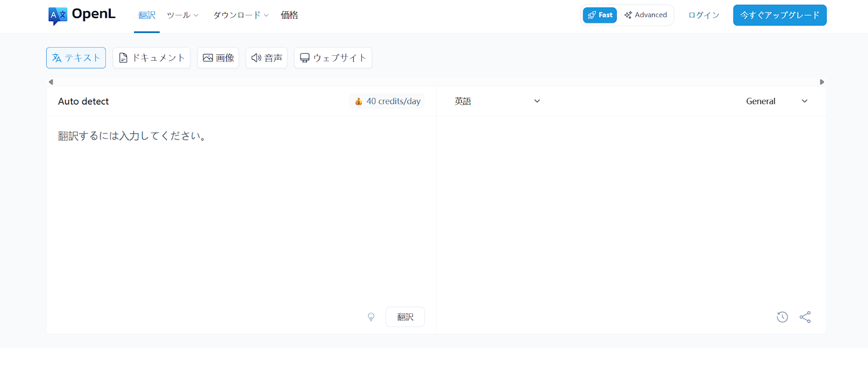Open the General style dropdown
This screenshot has height=380, width=868.
pyautogui.click(x=776, y=102)
